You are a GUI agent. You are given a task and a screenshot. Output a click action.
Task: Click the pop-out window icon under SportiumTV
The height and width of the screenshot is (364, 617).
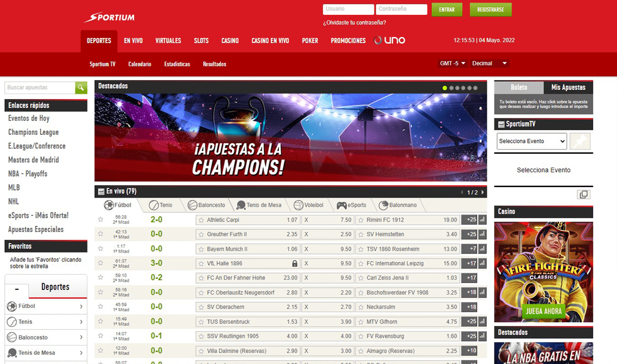click(584, 194)
